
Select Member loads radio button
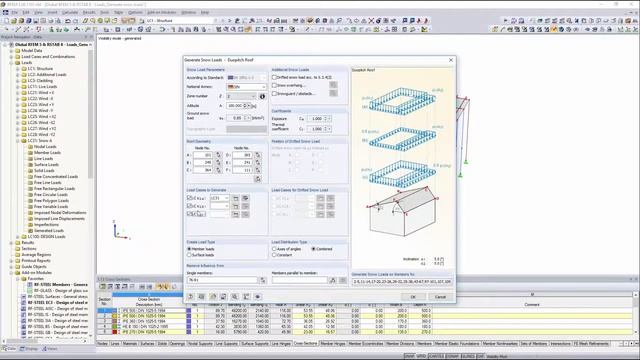[189, 249]
